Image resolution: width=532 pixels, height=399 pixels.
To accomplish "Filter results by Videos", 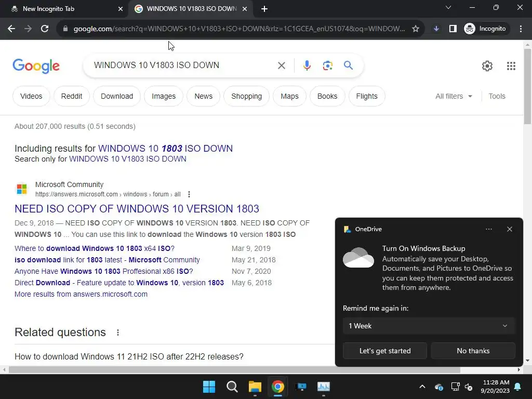I will (x=31, y=96).
